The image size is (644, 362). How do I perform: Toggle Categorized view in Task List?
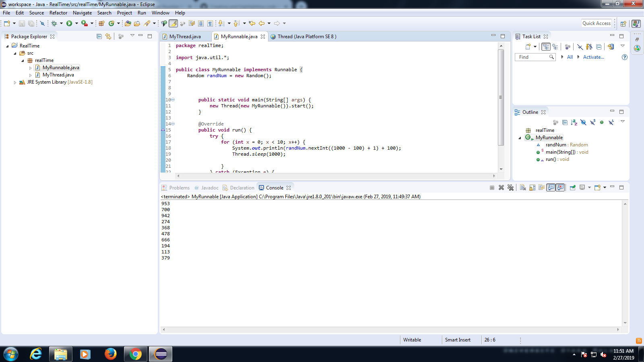point(546,47)
